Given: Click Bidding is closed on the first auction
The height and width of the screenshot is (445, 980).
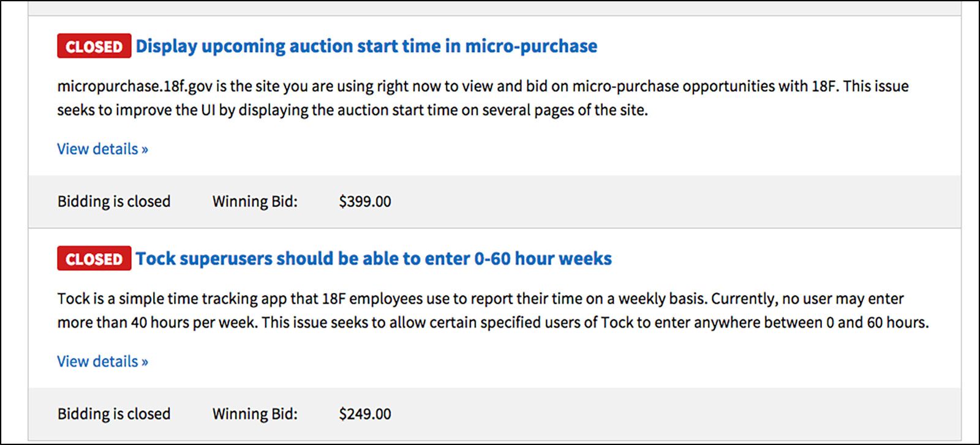Looking at the screenshot, I should point(113,201).
